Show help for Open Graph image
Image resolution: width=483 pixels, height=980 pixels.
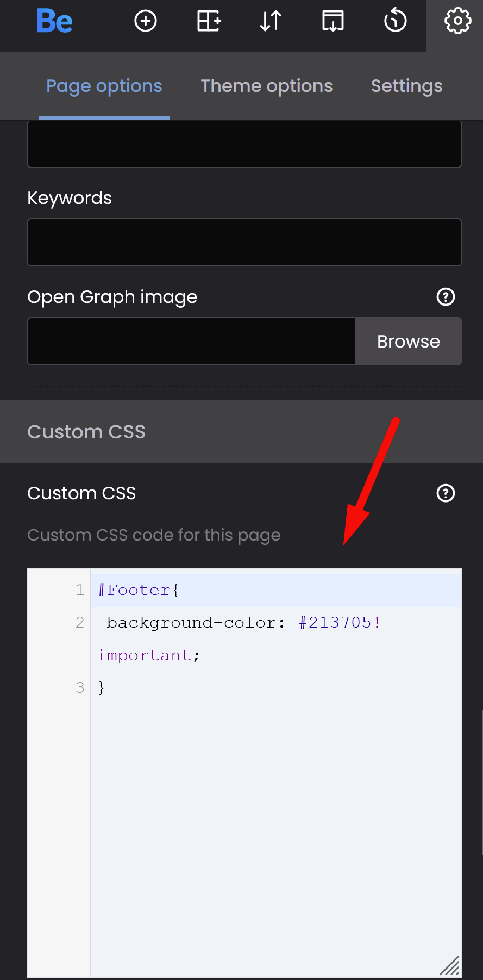pyautogui.click(x=446, y=297)
